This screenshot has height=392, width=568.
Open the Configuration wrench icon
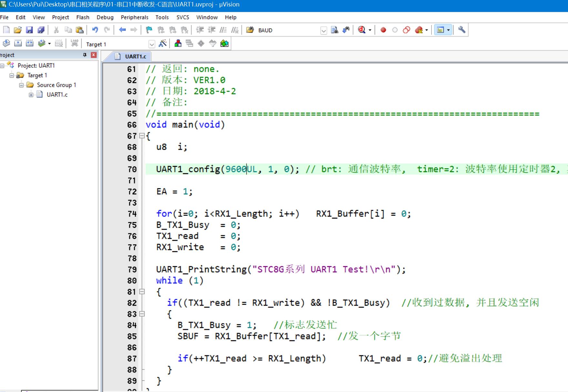462,30
